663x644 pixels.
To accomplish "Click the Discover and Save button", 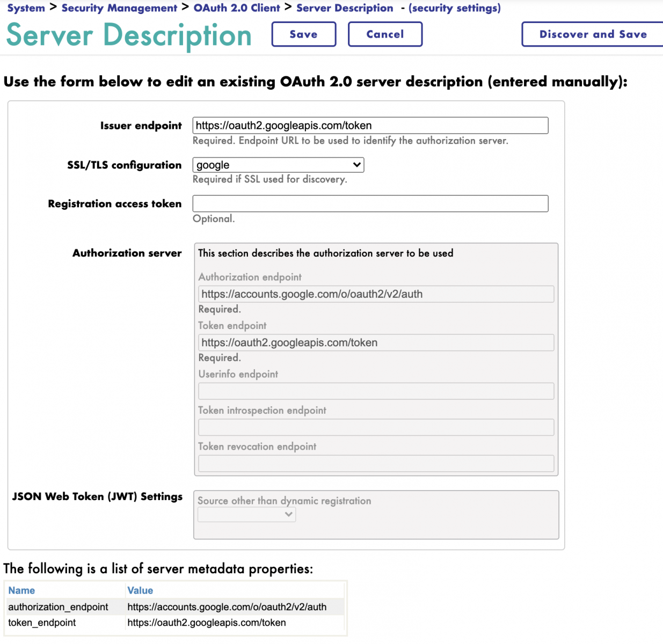I will coord(593,34).
